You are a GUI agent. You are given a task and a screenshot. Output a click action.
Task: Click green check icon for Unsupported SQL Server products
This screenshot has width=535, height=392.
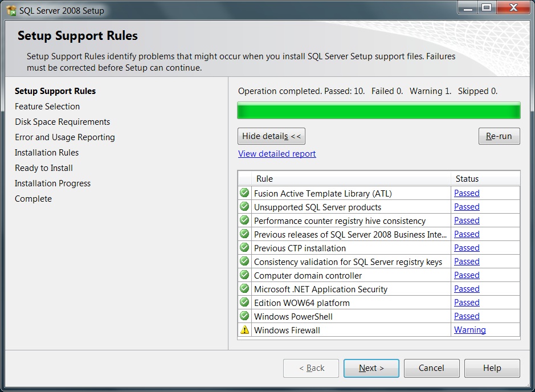pos(245,207)
